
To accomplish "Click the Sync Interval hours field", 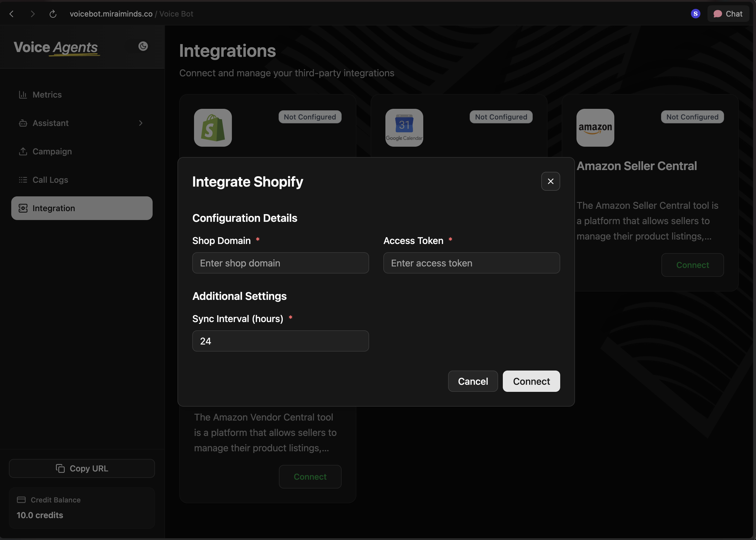I will (280, 341).
